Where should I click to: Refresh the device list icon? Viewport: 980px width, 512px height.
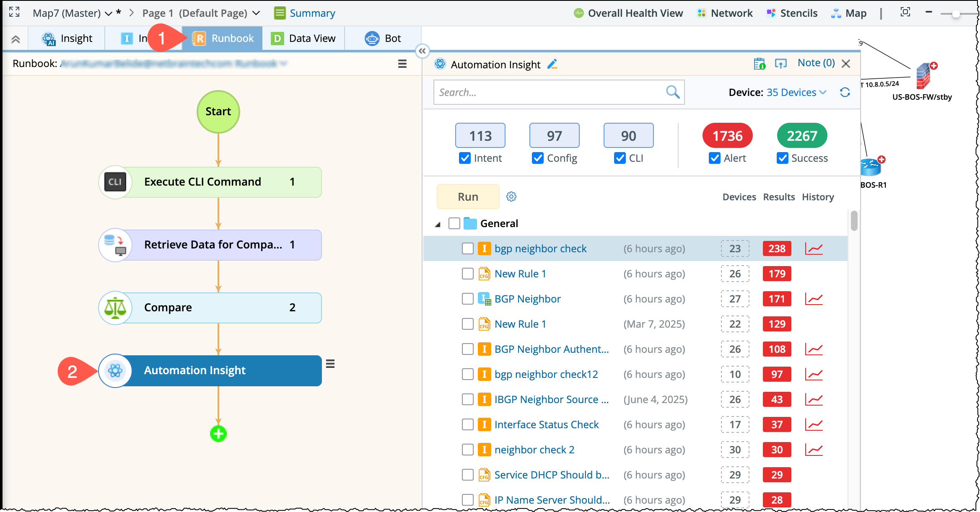(x=845, y=92)
